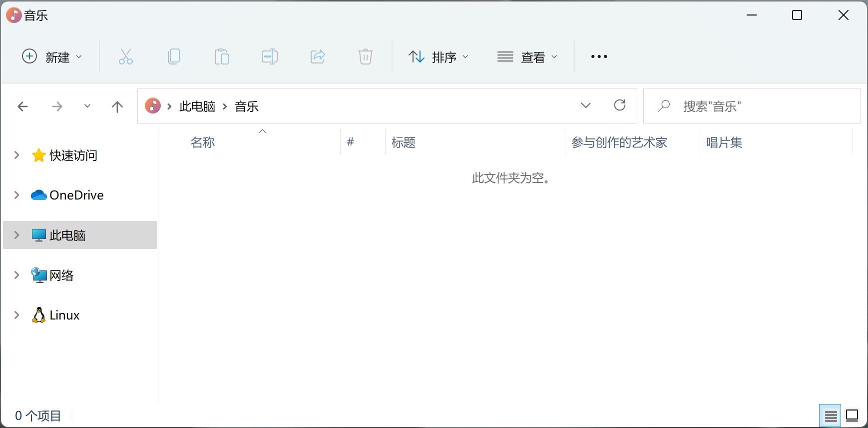Viewport: 868px width, 428px height.
Task: Click the Share icon in toolbar
Action: [x=318, y=56]
